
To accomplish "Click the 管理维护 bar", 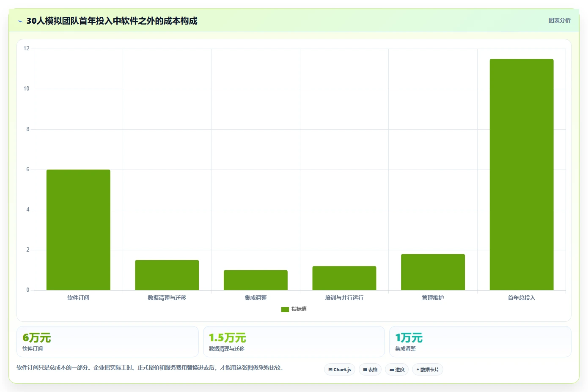I will pyautogui.click(x=433, y=272).
